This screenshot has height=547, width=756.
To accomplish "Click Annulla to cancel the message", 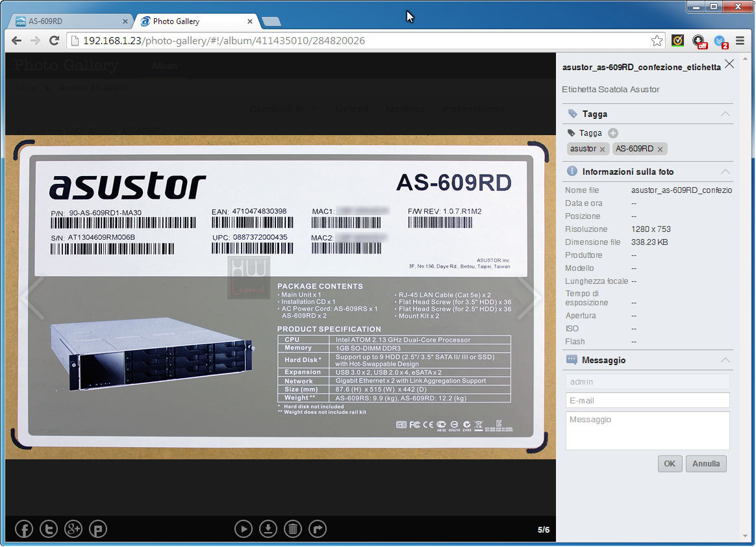I will pos(706,464).
